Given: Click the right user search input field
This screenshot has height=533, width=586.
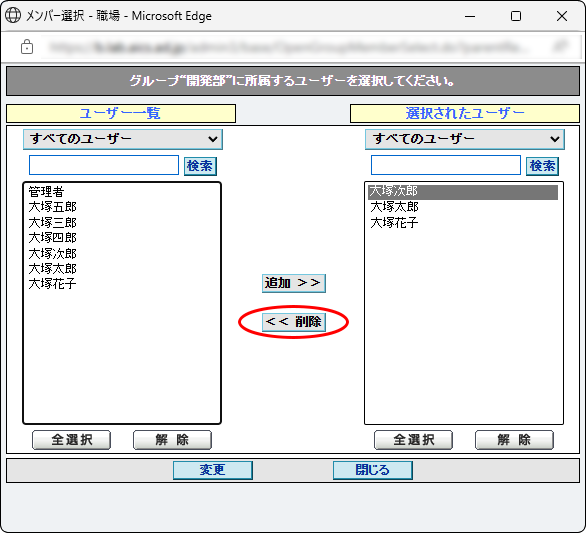Looking at the screenshot, I should click(x=446, y=165).
